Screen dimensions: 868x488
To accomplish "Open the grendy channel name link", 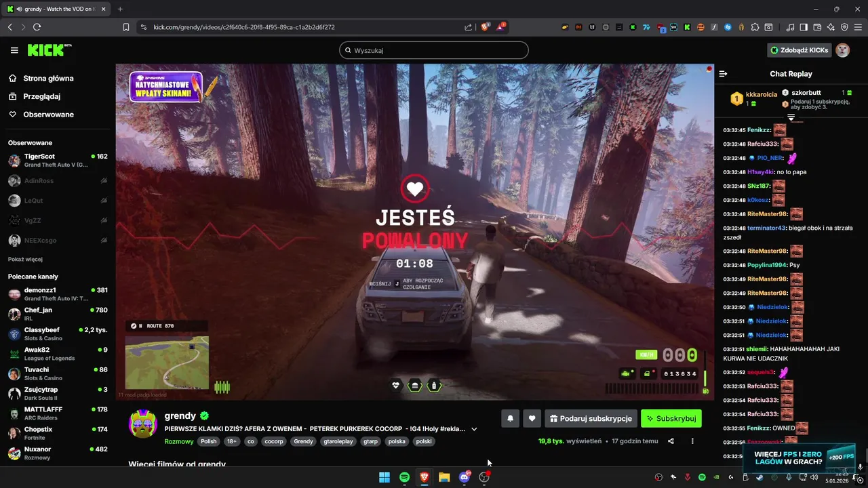I will 180,415.
